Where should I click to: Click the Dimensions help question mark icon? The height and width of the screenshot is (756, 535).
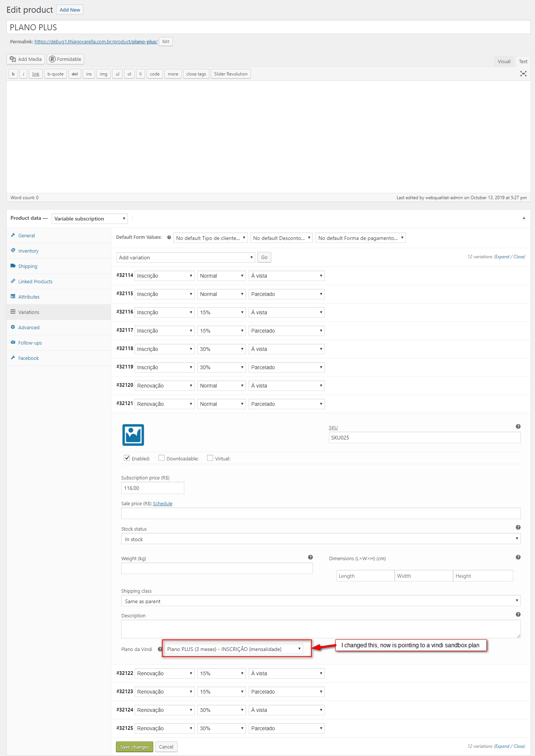click(x=518, y=557)
